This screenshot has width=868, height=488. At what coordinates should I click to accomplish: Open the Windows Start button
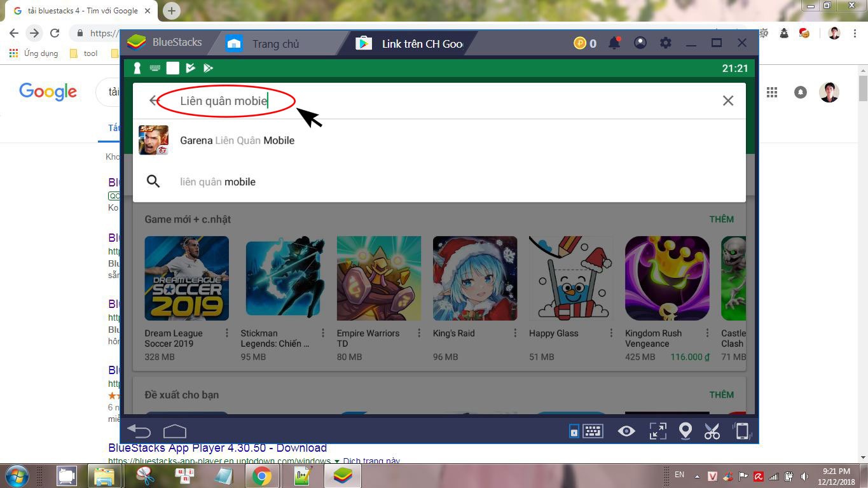(15, 475)
